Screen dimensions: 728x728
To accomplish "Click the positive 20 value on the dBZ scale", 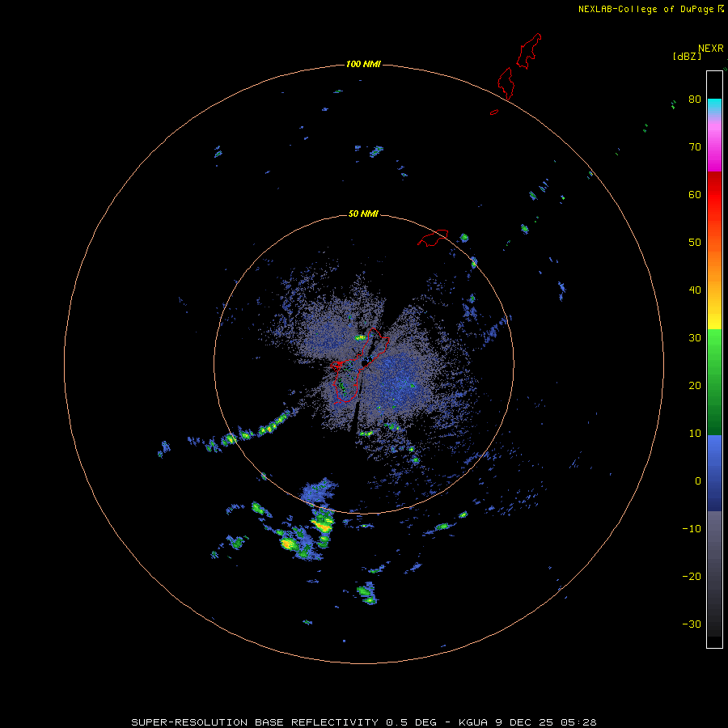I will tap(695, 385).
